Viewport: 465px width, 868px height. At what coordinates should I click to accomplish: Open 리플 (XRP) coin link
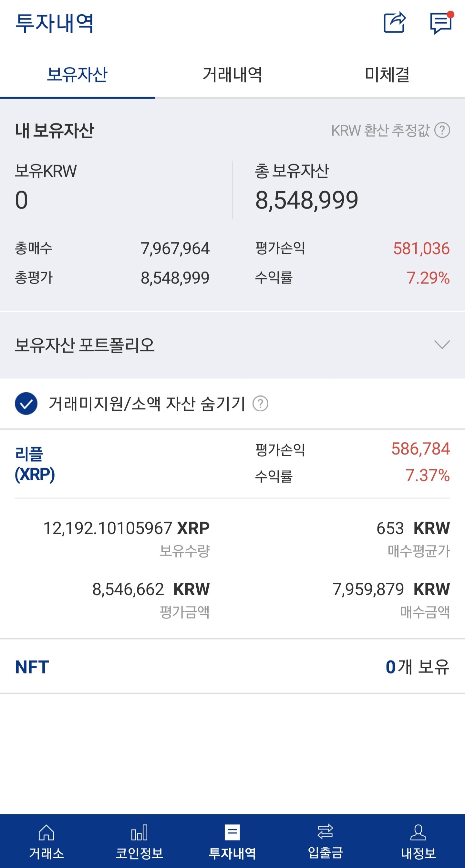[35, 464]
